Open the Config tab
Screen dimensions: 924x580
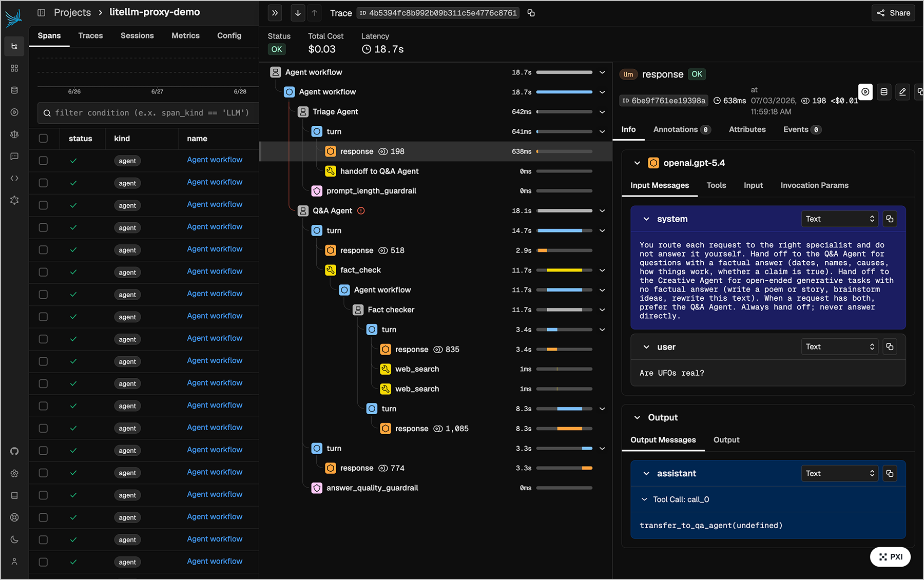point(229,35)
